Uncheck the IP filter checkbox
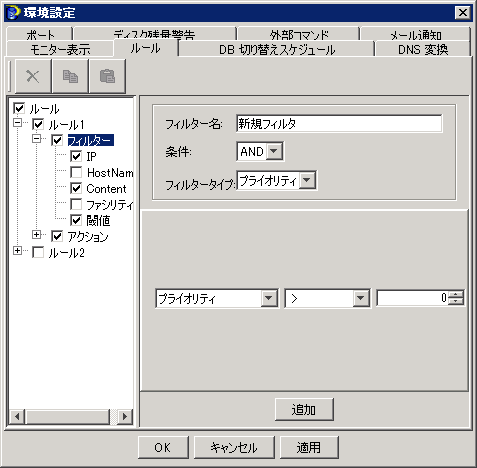Image resolution: width=477 pixels, height=468 pixels. pyautogui.click(x=76, y=156)
